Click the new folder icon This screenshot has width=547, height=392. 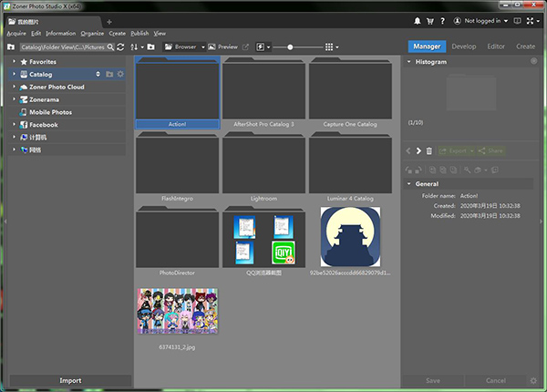150,46
